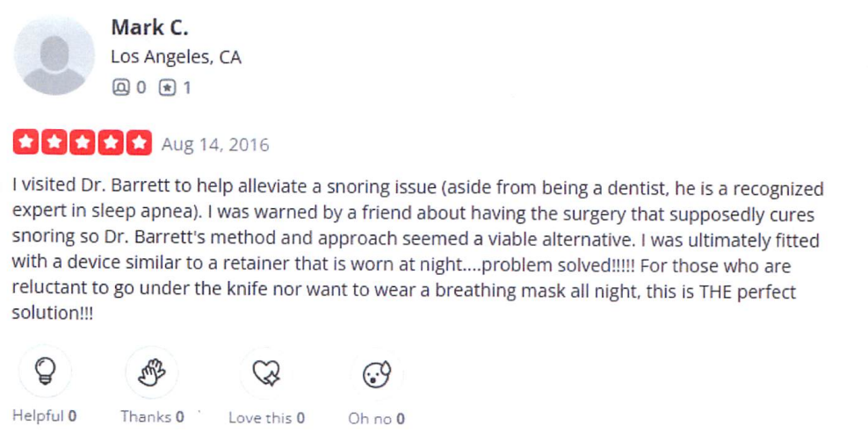Image resolution: width=868 pixels, height=440 pixels.
Task: Open Mark C.'s profile avatar
Action: [54, 54]
